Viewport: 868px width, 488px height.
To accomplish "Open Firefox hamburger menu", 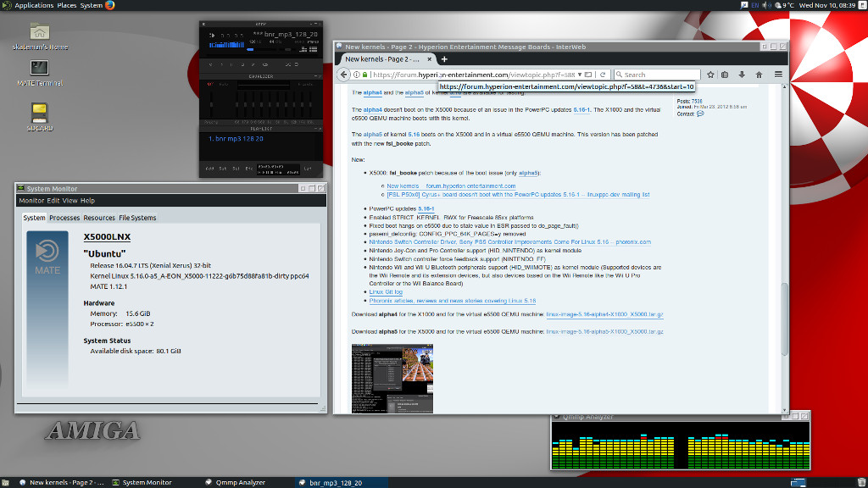I will coord(778,75).
